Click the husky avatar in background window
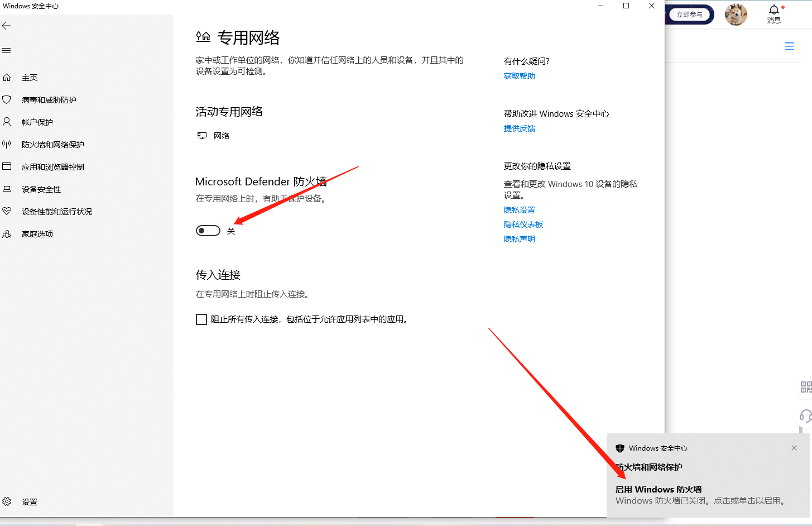 click(736, 15)
